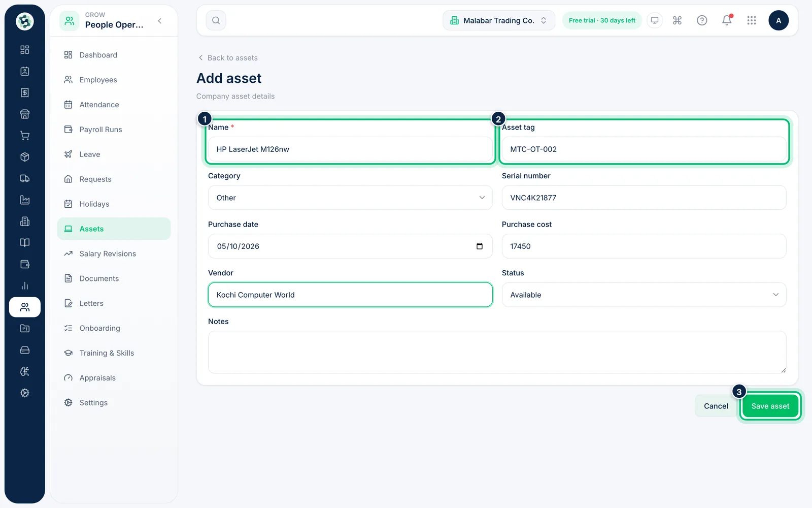Click the app logo in left rail
This screenshot has width=812, height=508.
click(x=25, y=21)
